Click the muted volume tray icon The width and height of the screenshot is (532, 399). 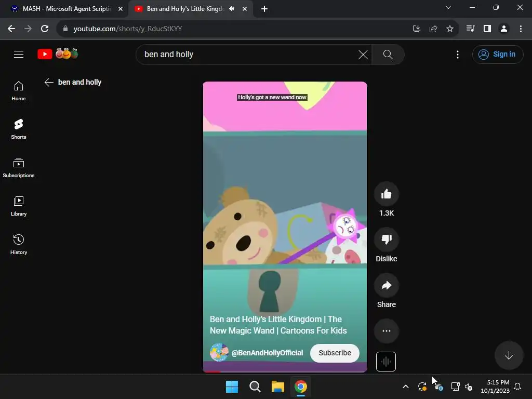469,387
